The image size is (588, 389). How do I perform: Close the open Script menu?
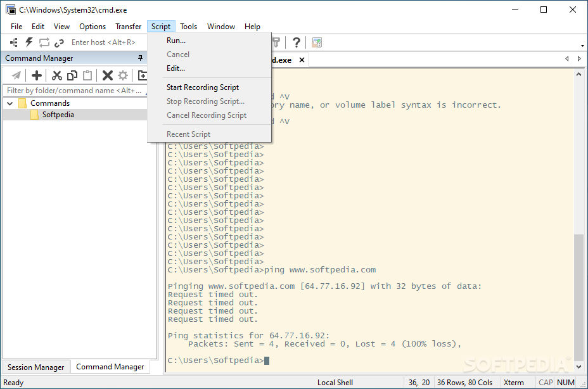pyautogui.click(x=161, y=27)
